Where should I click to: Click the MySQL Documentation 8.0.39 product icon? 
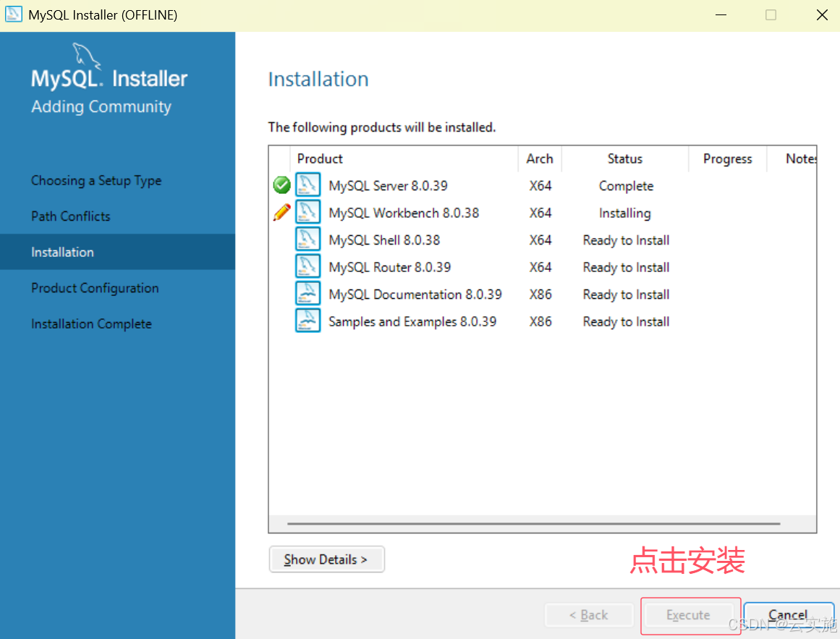coord(308,294)
